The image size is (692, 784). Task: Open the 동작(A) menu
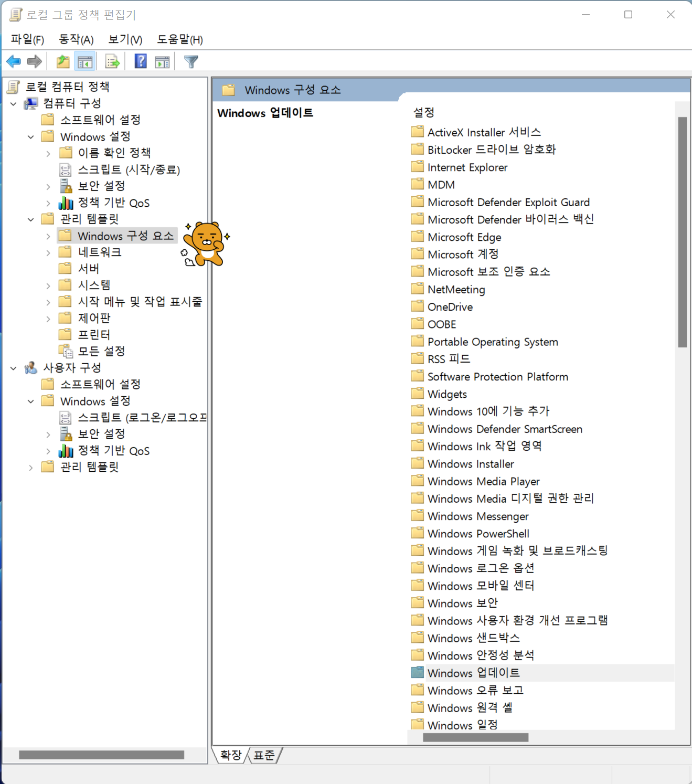pos(76,39)
